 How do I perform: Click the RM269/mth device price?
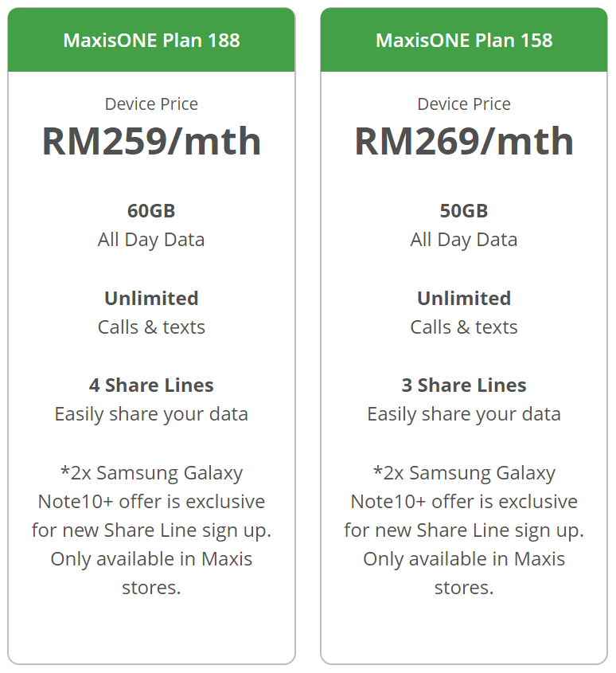point(464,141)
